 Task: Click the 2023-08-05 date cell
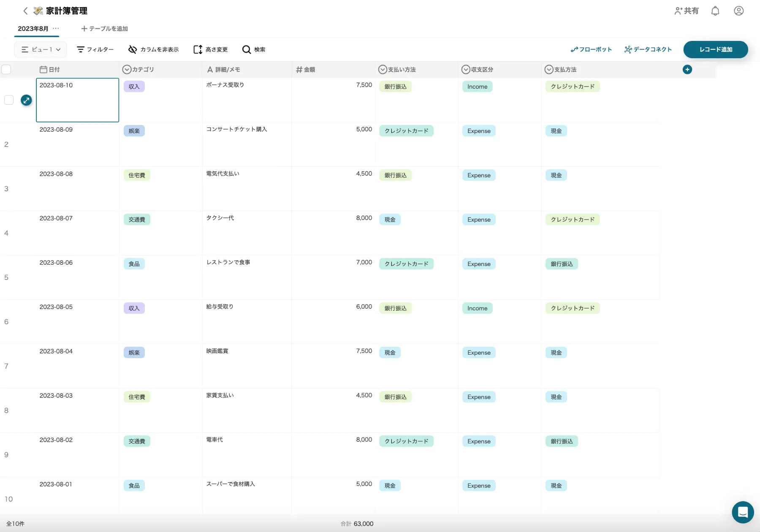coord(77,322)
